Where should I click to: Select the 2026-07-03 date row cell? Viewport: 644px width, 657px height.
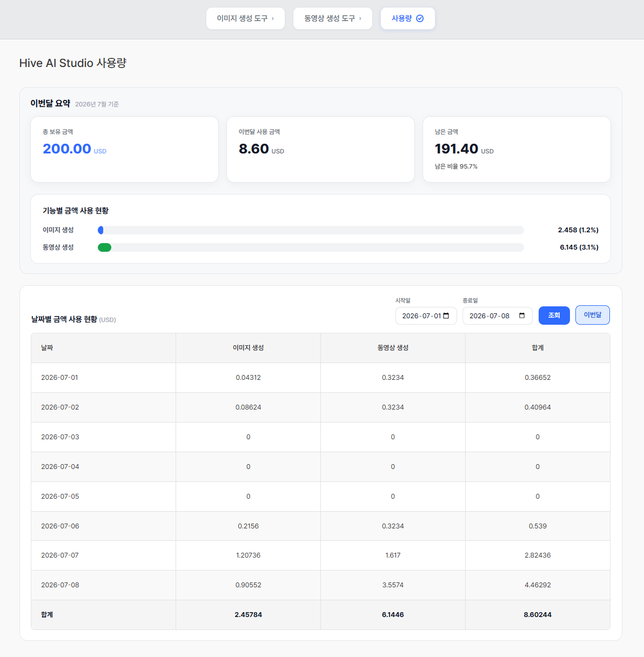[x=103, y=437]
